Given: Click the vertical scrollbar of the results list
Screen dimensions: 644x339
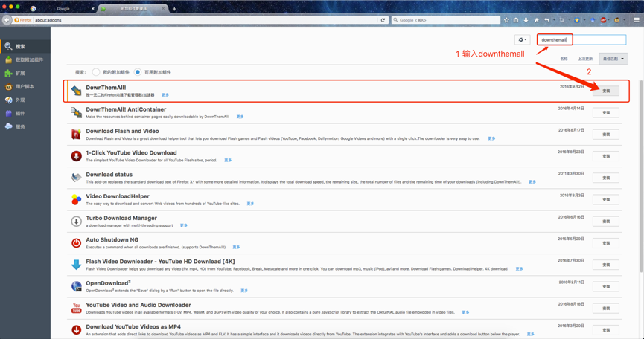Looking at the screenshot, I should [641, 176].
